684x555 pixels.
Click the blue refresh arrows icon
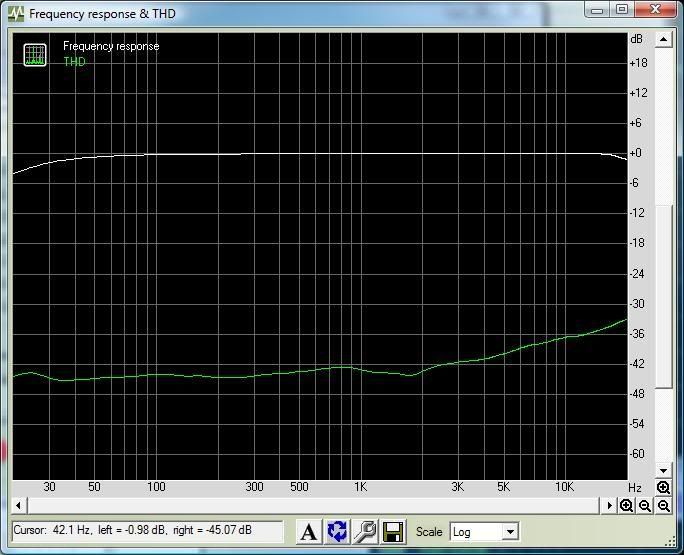[337, 532]
